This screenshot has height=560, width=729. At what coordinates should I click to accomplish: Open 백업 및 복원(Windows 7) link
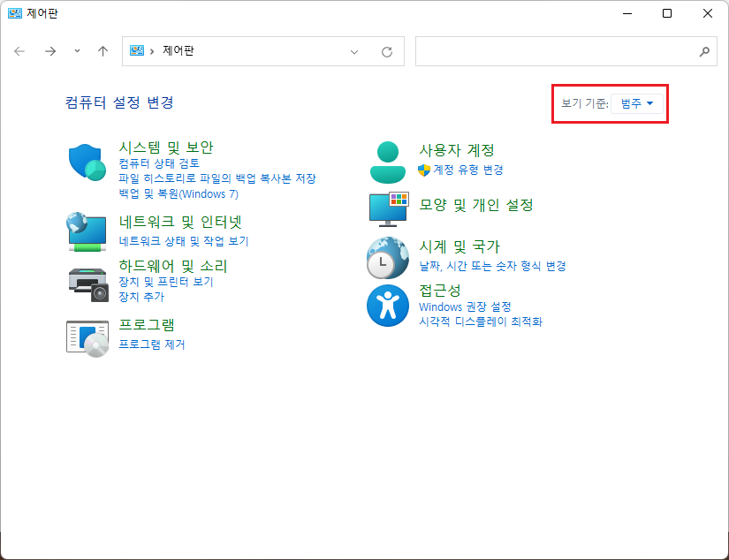point(178,193)
